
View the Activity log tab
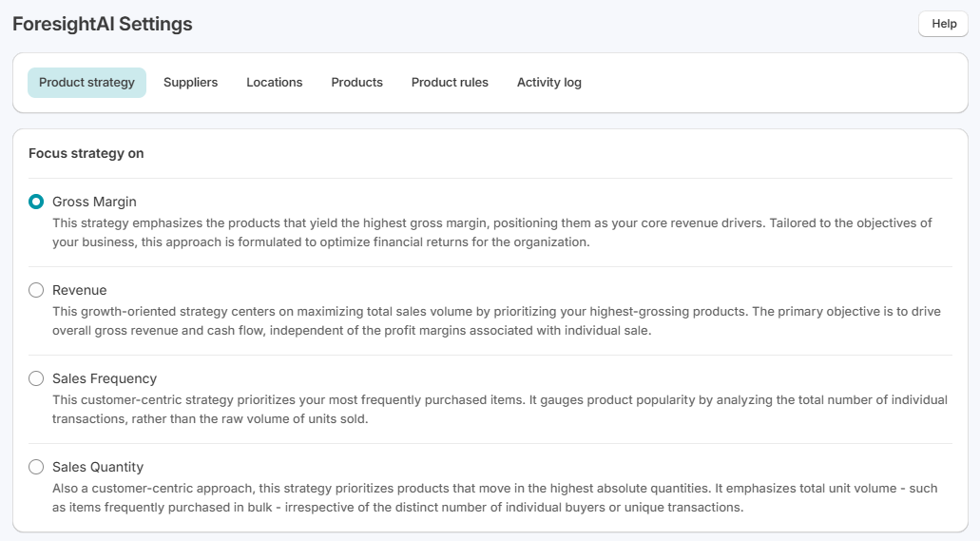coord(549,83)
